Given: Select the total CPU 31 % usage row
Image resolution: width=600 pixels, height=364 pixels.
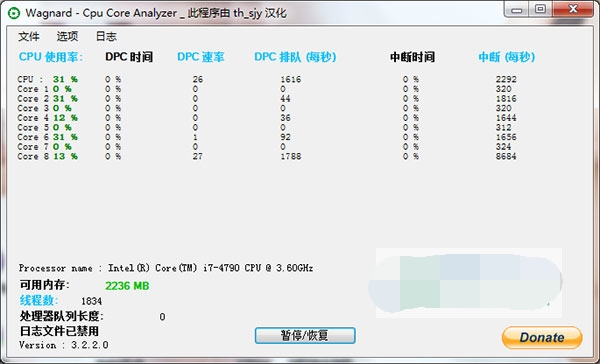Looking at the screenshot, I should [47, 79].
